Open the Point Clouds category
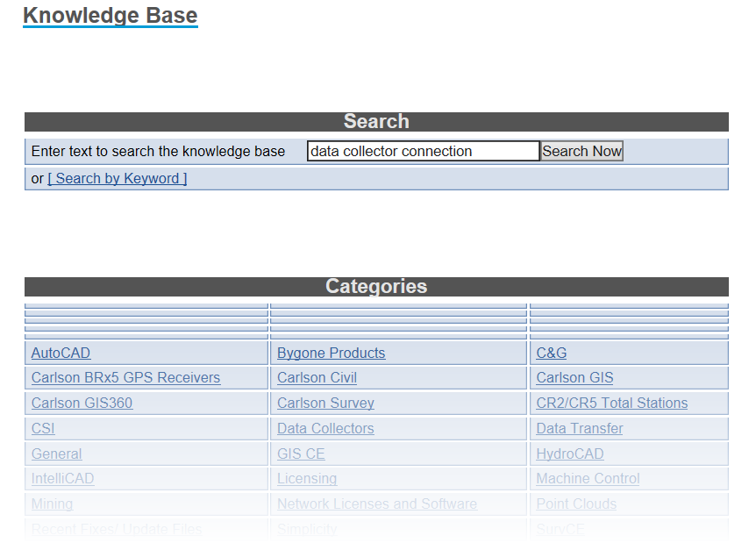 click(576, 504)
